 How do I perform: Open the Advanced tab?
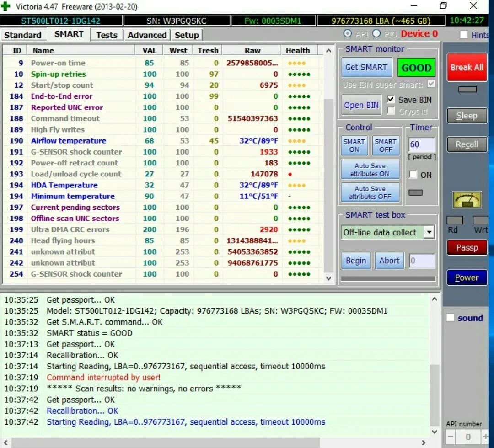tap(147, 35)
